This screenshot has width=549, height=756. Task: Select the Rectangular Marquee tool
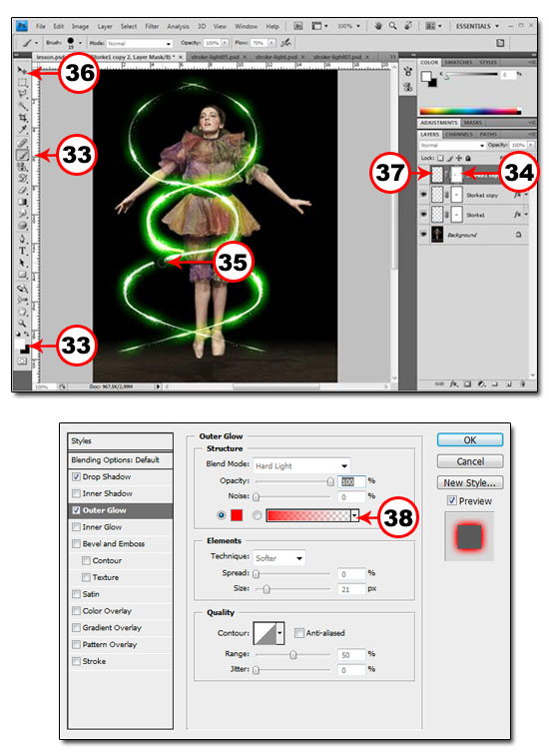click(x=22, y=83)
